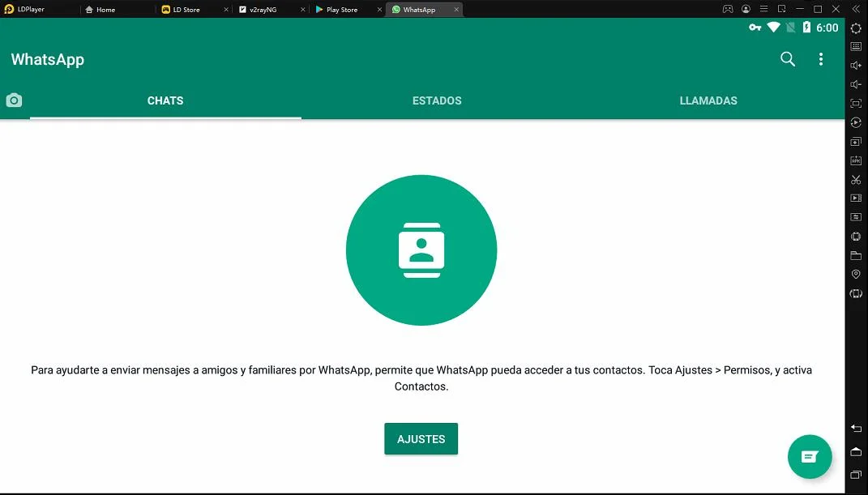The image size is (868, 495).
Task: Open the three-dot more options menu
Action: pyautogui.click(x=821, y=59)
